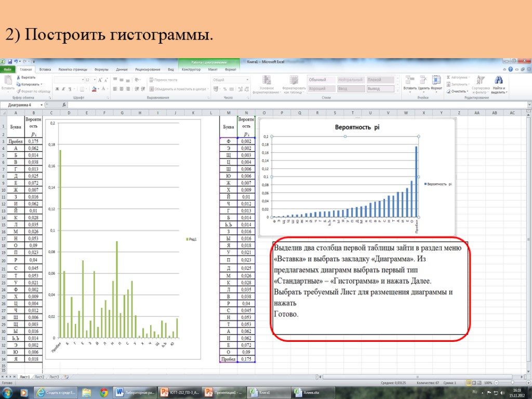The width and height of the screenshot is (532, 399).
Task: Open the font size 12 dropdown
Action: point(95,80)
